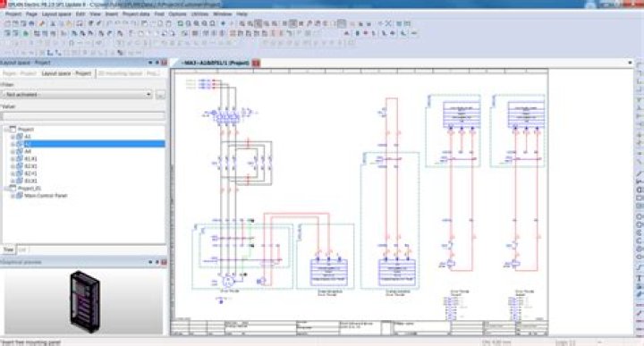Open the Layout space panel header dropdown arrow
Viewport: 644px width, 346px height.
(150, 63)
